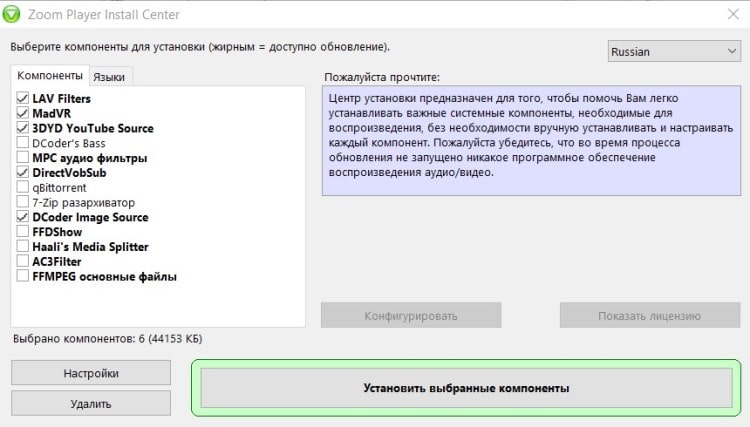Screen dimensions: 750x427
Task: Tick the FFMPEG основные файлы checkbox
Action: click(22, 276)
